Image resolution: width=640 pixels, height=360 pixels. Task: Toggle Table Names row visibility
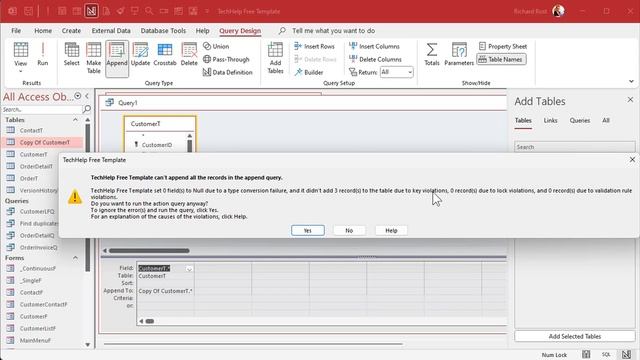click(x=501, y=59)
